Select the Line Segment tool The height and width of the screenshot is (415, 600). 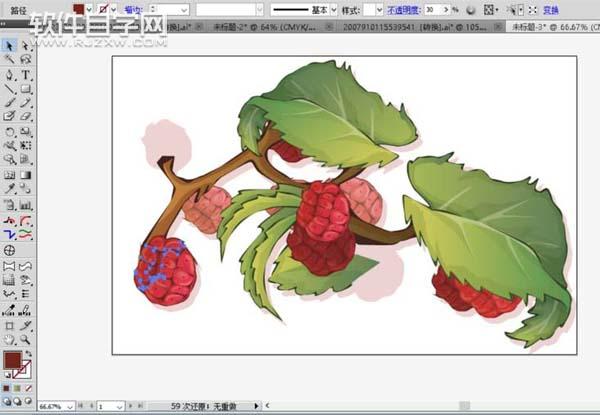9,88
